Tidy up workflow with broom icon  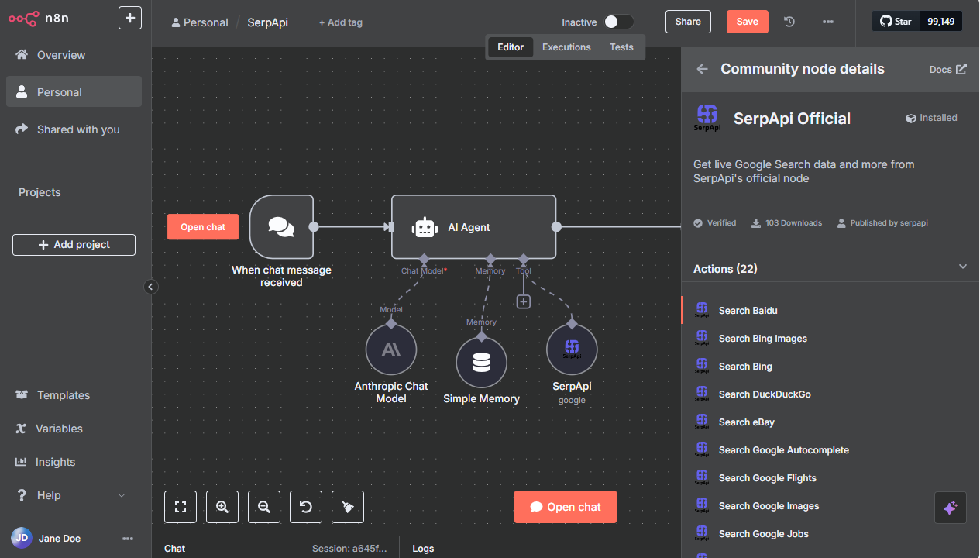point(348,507)
